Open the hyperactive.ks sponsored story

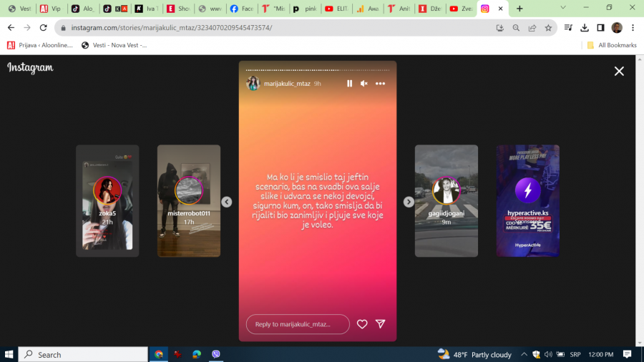527,201
